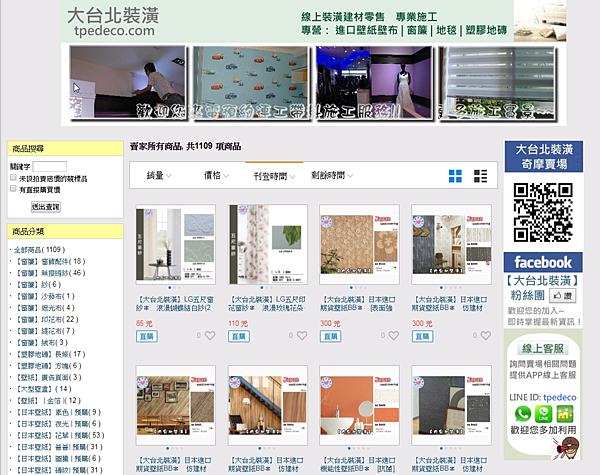600x475 pixels.
Task: Open 【窗簾】遮光布(4) category
Action: 45,308
